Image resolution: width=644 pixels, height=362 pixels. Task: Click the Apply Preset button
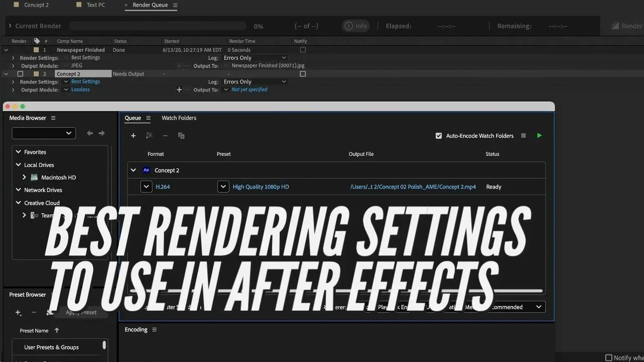tap(81, 312)
